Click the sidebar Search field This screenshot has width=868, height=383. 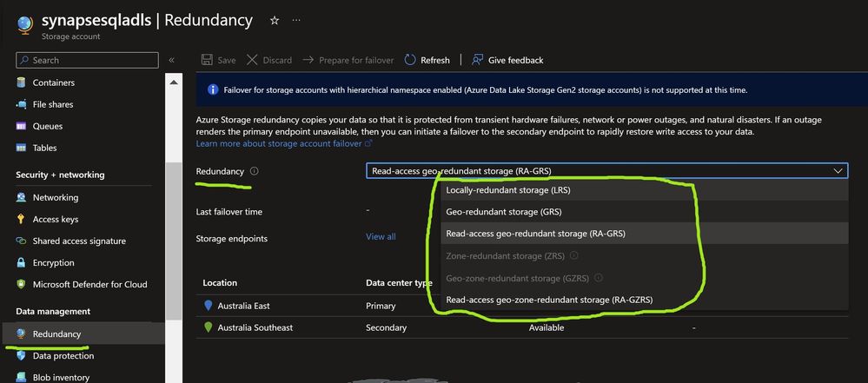point(88,60)
